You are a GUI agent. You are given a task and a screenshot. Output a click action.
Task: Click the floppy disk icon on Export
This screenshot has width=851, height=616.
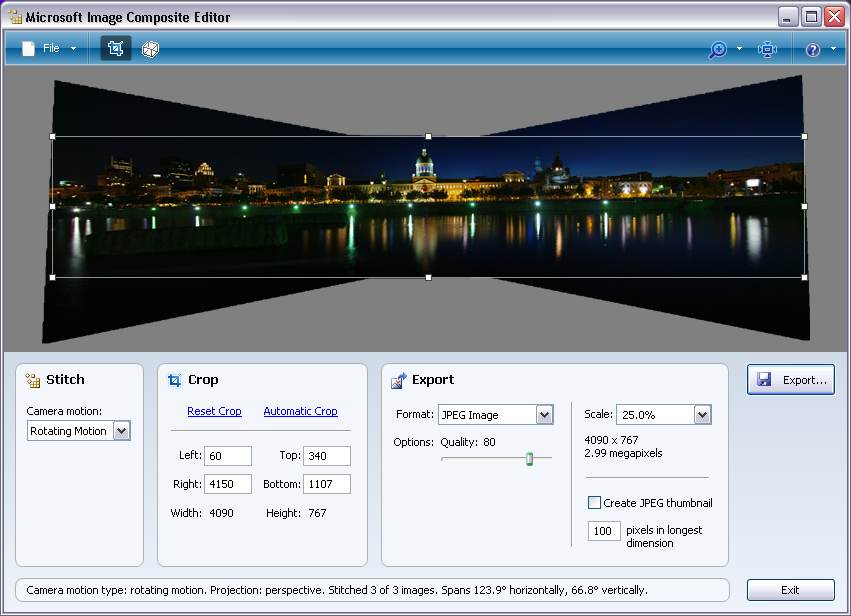click(764, 380)
